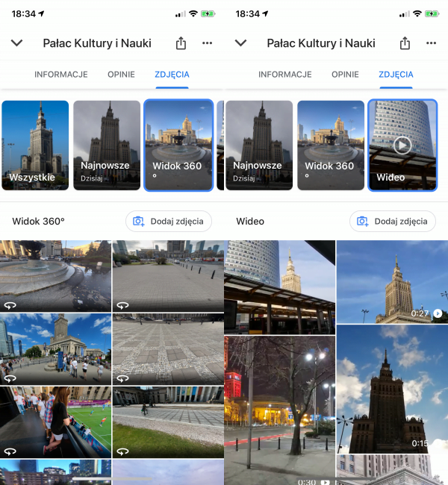The image size is (448, 485).
Task: Tap the 18:34 clock on the right status bar
Action: [248, 14]
